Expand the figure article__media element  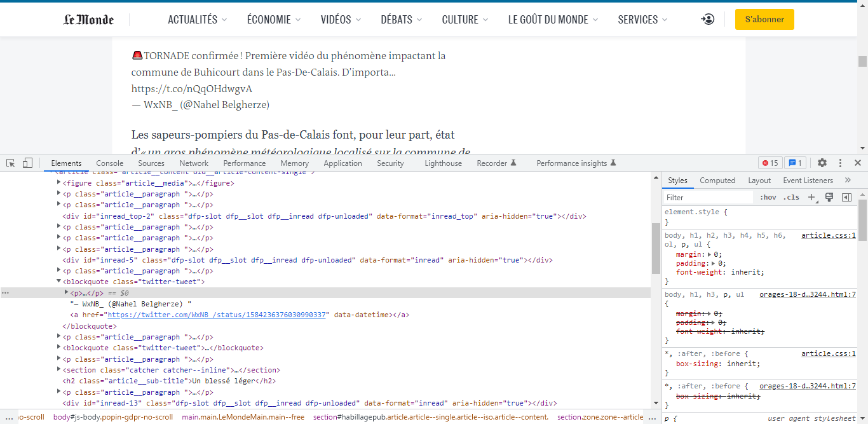tap(58, 182)
